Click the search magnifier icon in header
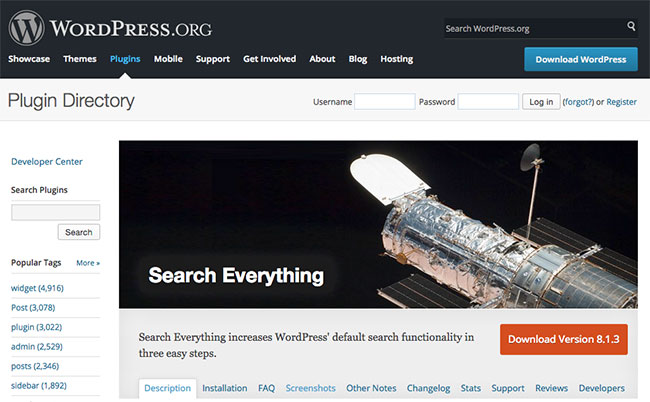Viewport: 650px width, 402px height. point(631,26)
